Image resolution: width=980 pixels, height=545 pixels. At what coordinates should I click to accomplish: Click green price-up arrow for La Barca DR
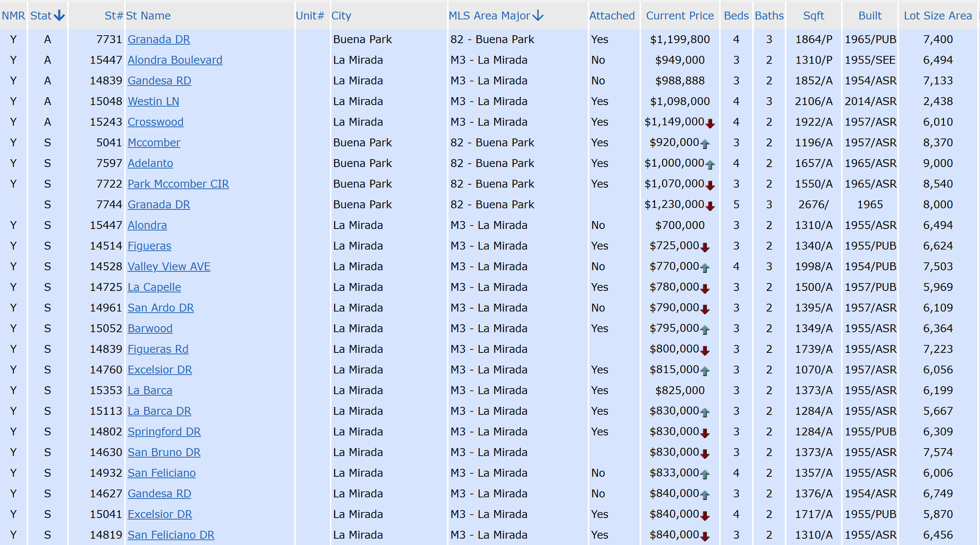click(705, 413)
